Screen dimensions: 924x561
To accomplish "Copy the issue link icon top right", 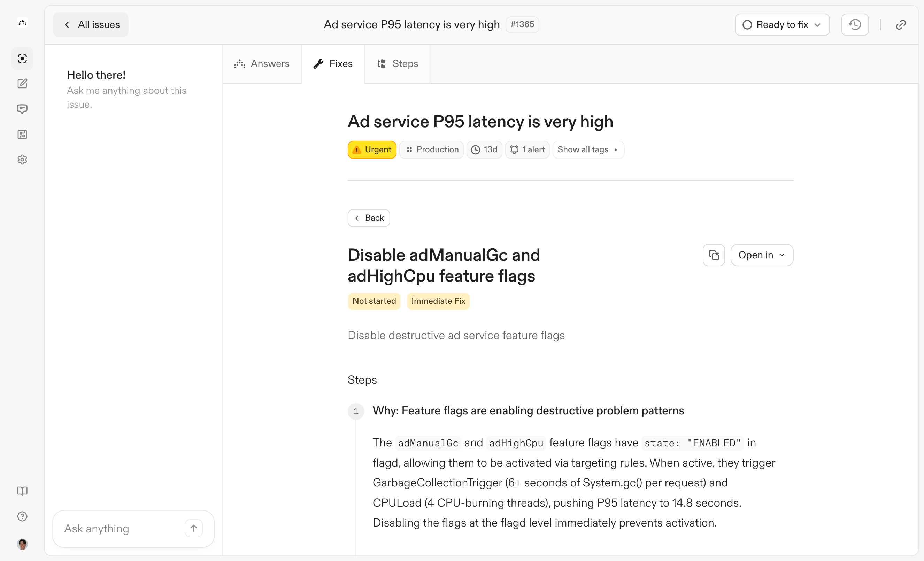I will [x=901, y=24].
